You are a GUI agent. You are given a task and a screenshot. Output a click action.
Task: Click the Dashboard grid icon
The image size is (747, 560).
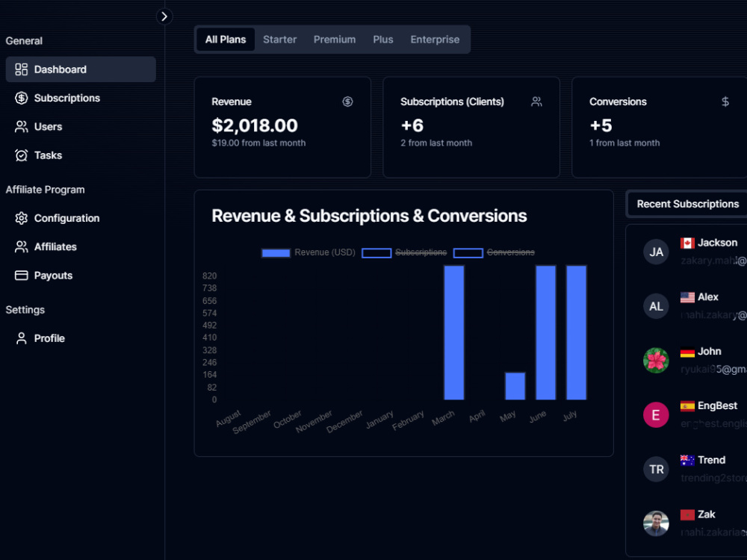(x=22, y=69)
